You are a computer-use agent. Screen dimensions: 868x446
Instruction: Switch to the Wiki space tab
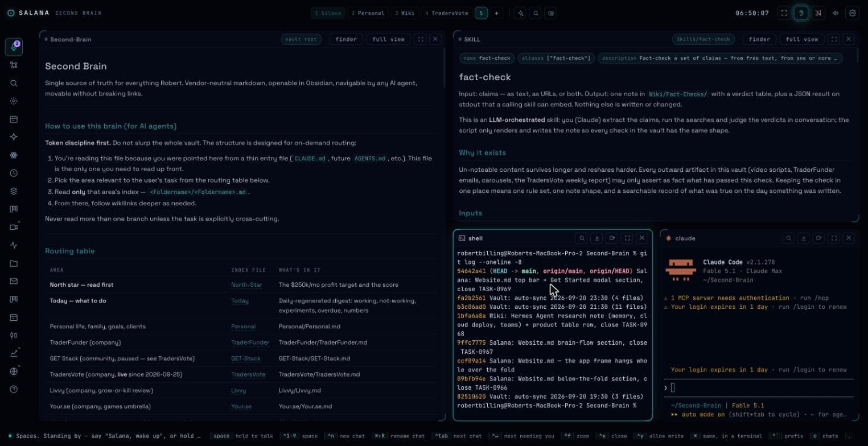pyautogui.click(x=405, y=13)
